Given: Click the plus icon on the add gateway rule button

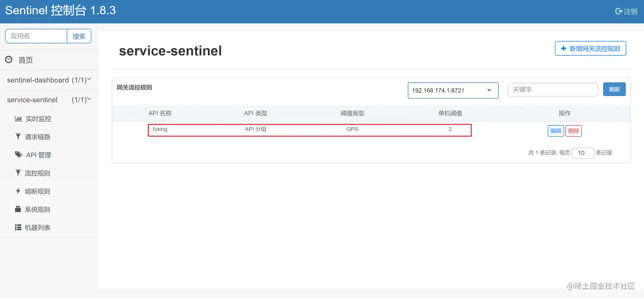Looking at the screenshot, I should [x=563, y=48].
